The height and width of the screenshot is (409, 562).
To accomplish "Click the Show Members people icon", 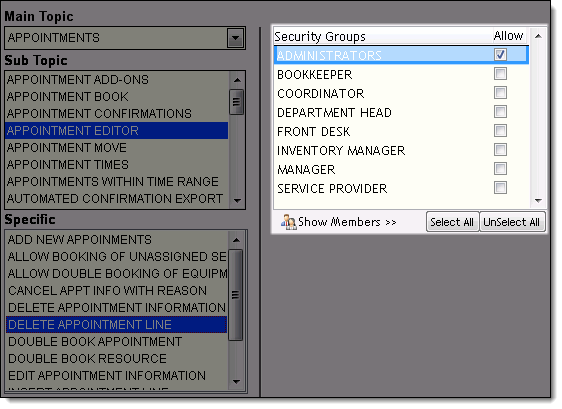I will point(289,222).
